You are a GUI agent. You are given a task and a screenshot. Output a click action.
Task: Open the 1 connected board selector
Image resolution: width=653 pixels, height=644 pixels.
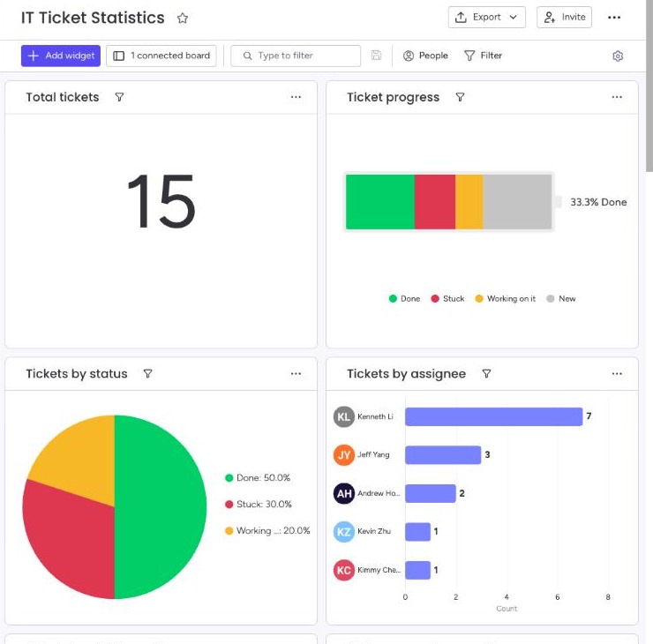click(x=161, y=56)
